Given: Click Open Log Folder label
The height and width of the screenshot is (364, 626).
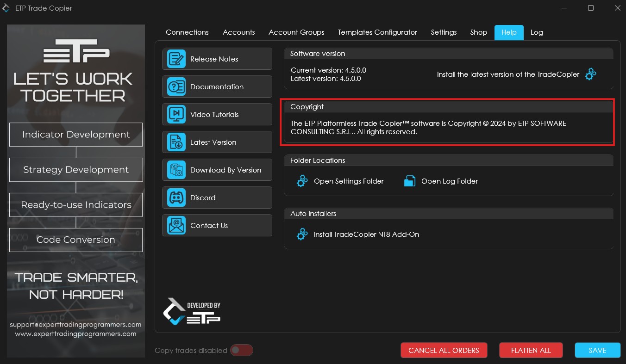Looking at the screenshot, I should [450, 181].
